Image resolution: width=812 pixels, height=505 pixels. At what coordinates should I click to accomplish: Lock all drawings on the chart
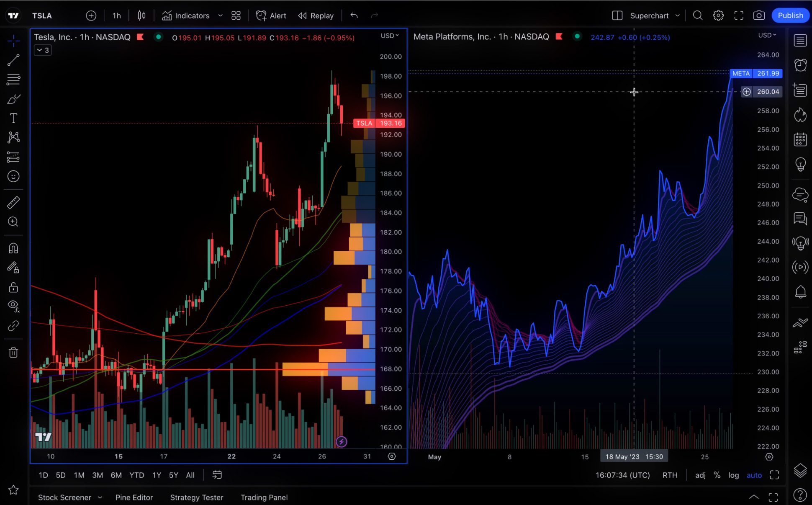(14, 287)
